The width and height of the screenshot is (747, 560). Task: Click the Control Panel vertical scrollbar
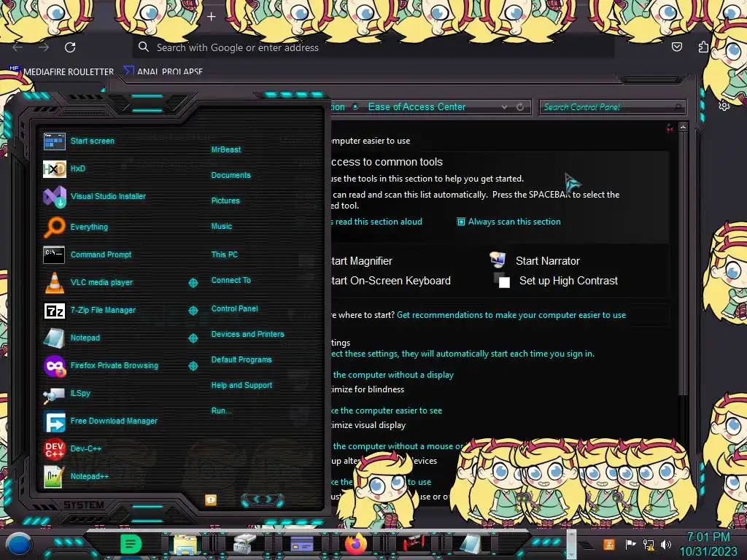[x=683, y=262]
